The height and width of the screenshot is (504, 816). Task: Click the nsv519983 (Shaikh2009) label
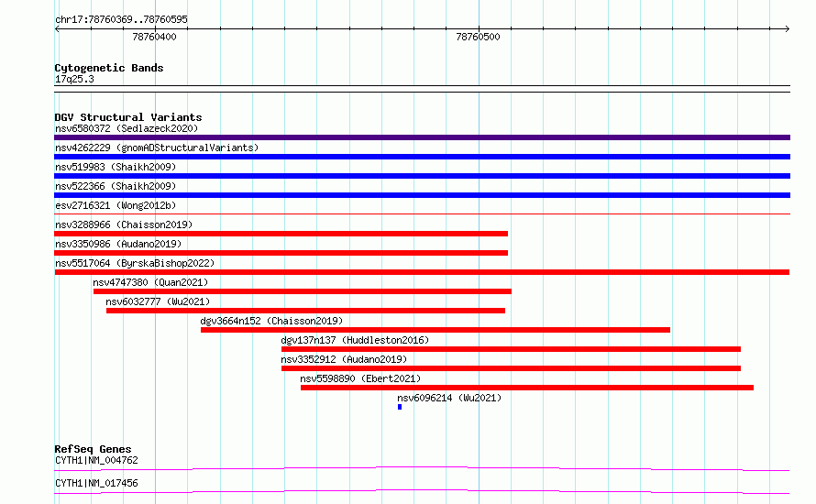click(116, 167)
